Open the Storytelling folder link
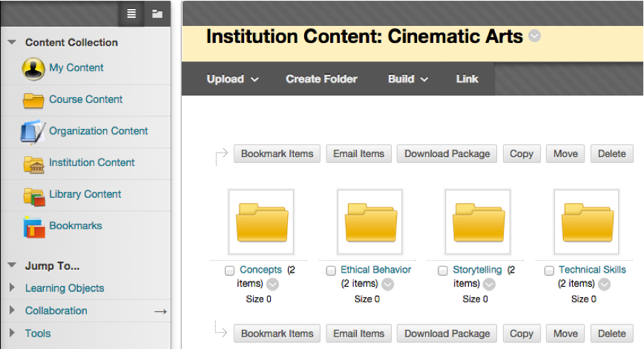The width and height of the screenshot is (644, 349). (477, 270)
